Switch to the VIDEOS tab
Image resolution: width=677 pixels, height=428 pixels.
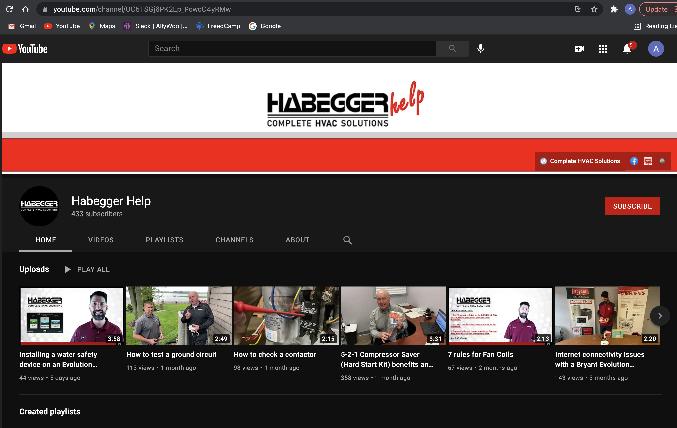[x=101, y=240]
